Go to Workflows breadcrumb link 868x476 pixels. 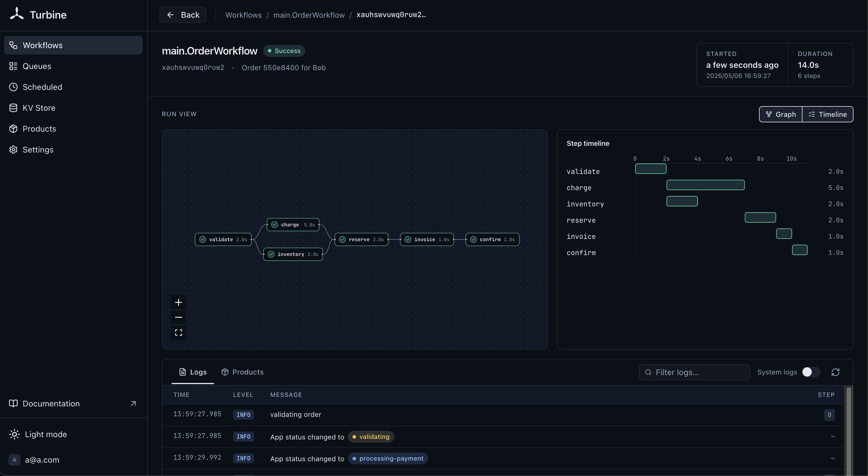click(x=243, y=15)
